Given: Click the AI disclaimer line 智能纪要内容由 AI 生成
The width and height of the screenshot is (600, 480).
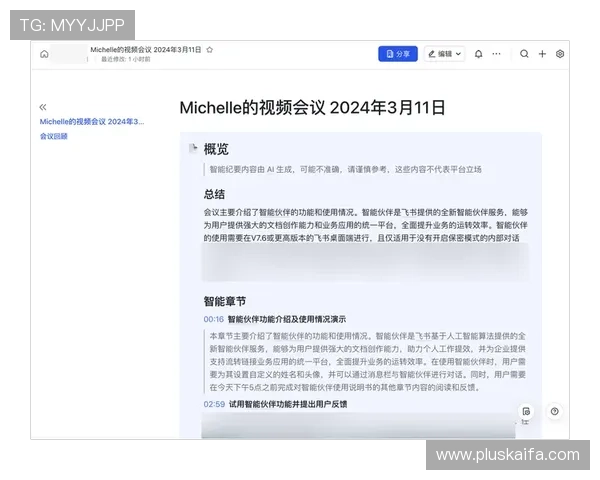Looking at the screenshot, I should pos(346,170).
